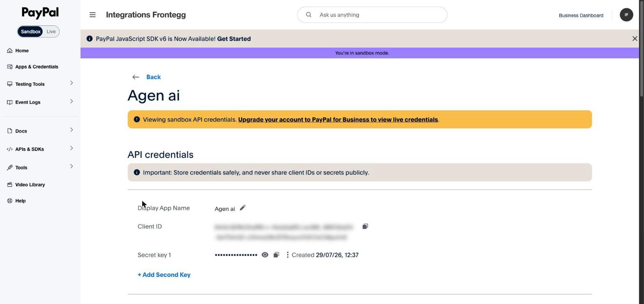This screenshot has height=304, width=644.
Task: Focus the Ask us anything search field
Action: coord(372,15)
